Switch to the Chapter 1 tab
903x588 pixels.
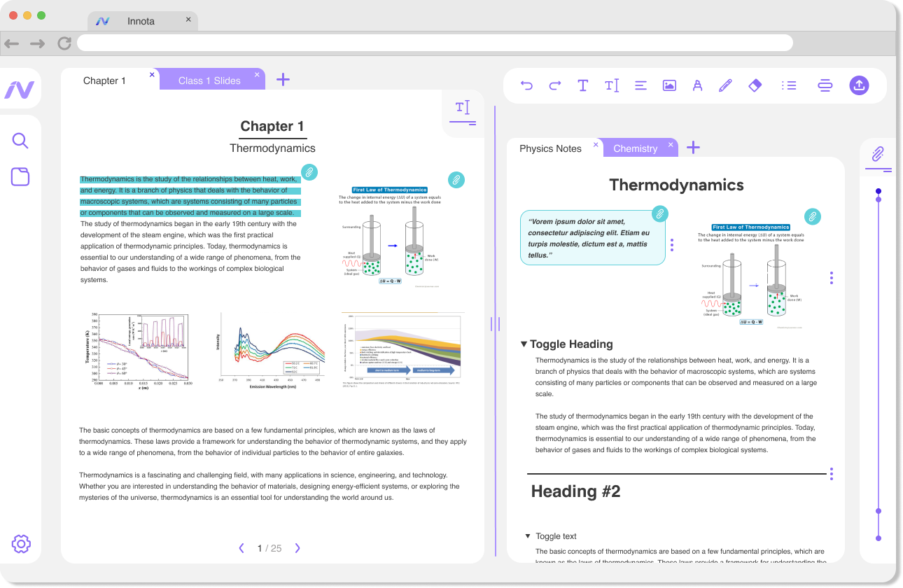pos(104,80)
